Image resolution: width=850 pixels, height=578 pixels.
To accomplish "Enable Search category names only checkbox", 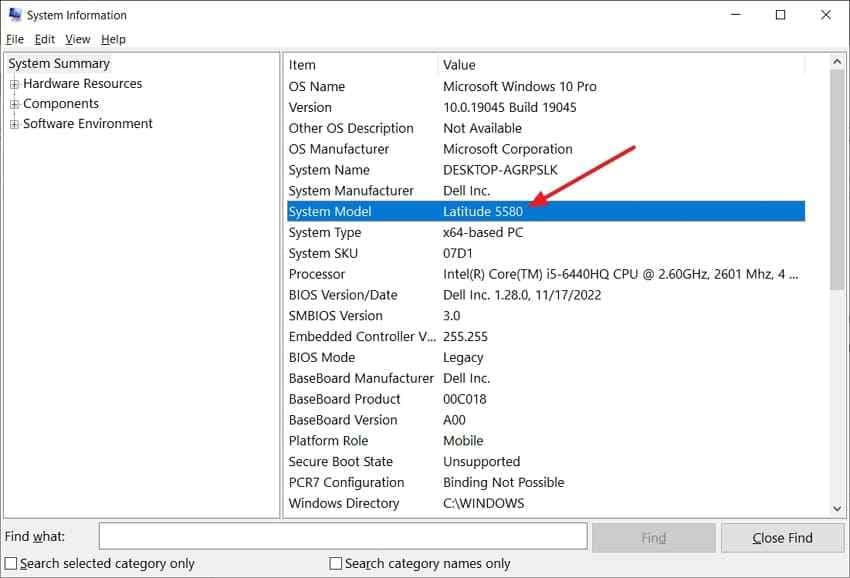I will (x=336, y=563).
